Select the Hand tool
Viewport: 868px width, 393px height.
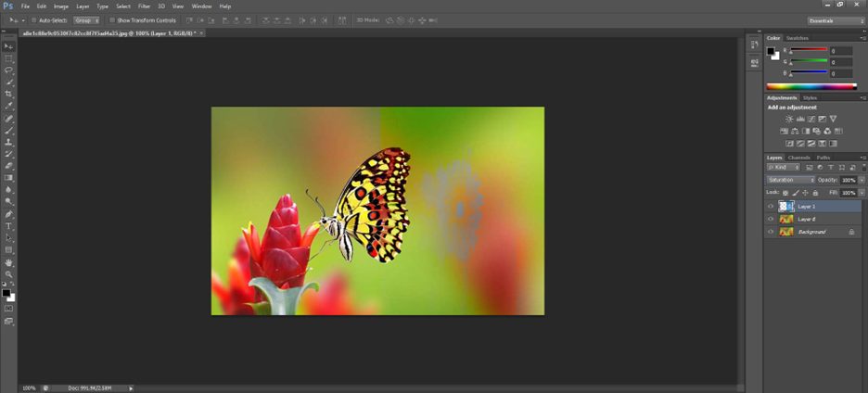[9, 262]
